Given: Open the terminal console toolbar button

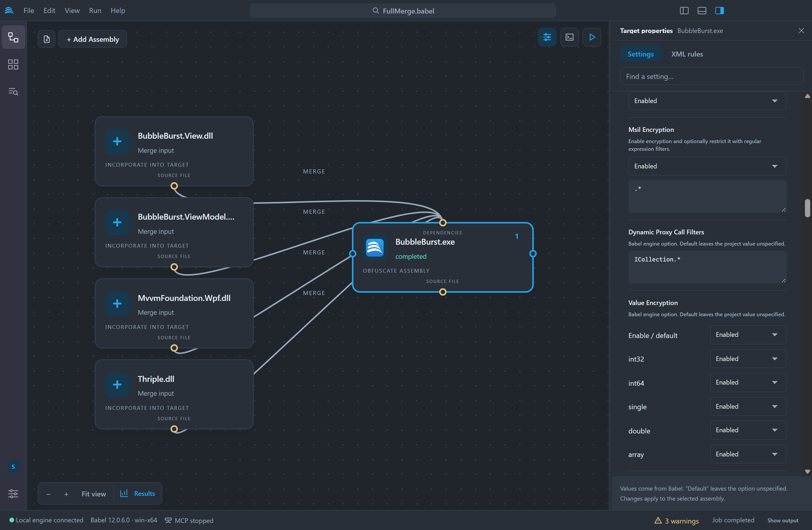Looking at the screenshot, I should 569,37.
